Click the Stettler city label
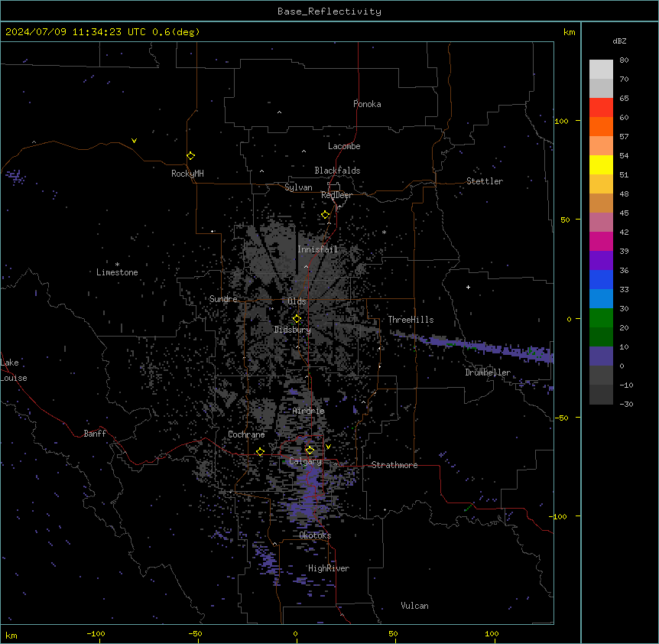The image size is (659, 644). (485, 181)
